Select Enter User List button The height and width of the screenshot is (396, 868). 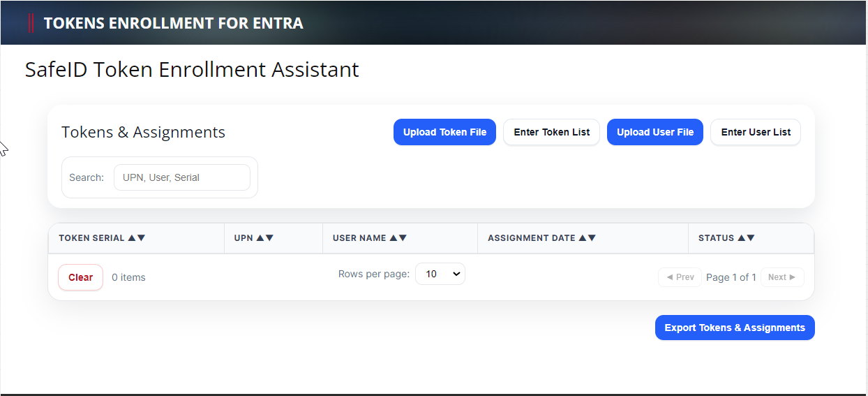coord(756,132)
